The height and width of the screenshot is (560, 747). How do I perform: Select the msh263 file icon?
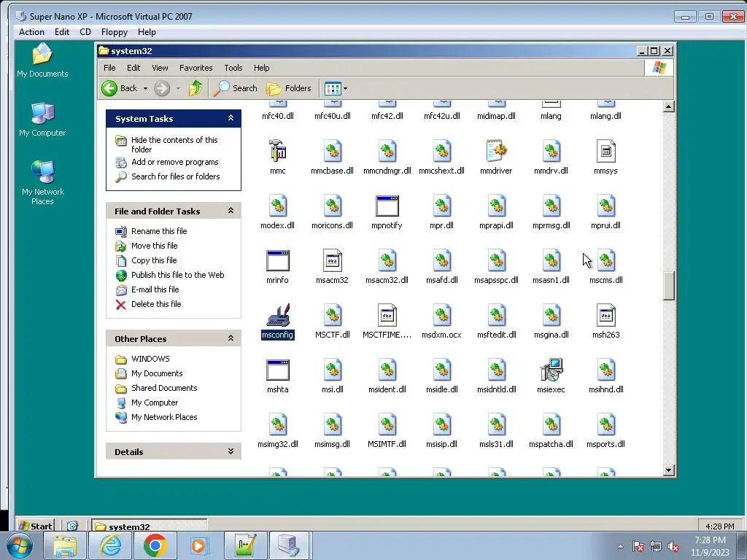[605, 315]
